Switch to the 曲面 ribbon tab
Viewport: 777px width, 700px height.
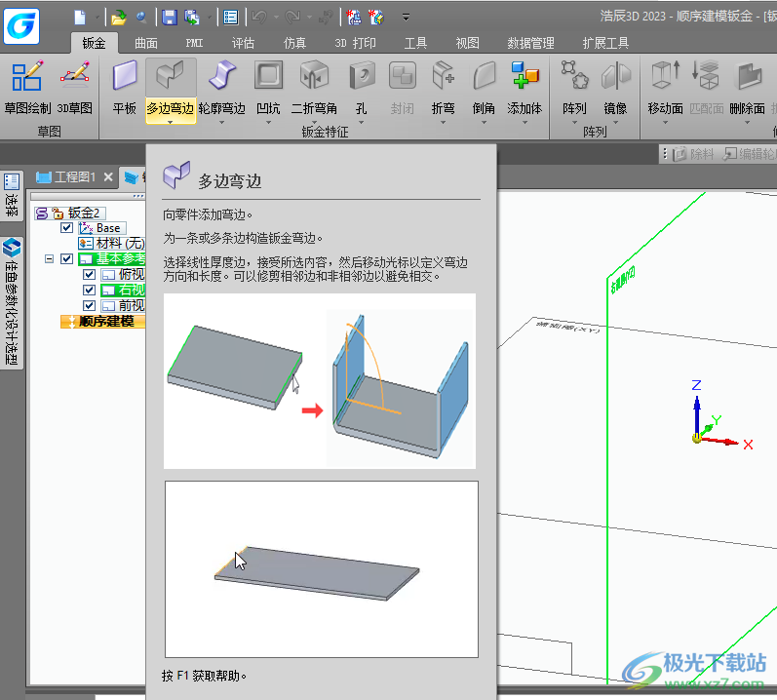pos(146,43)
